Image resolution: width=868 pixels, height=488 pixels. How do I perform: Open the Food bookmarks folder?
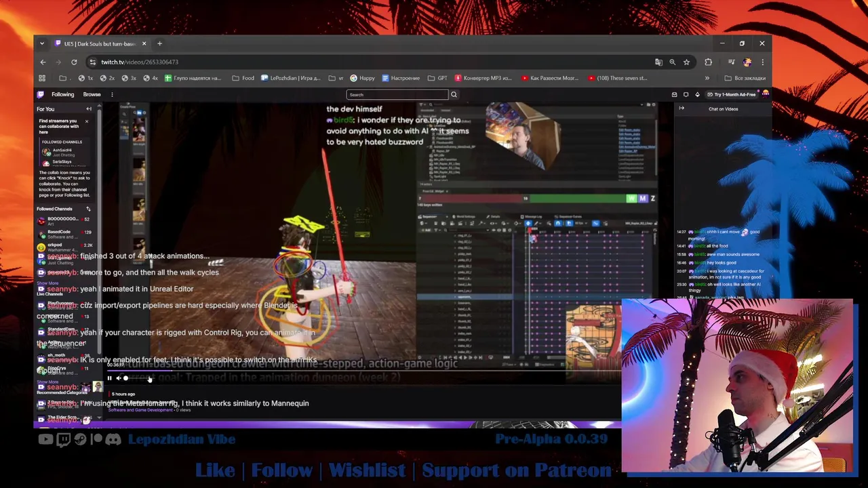coord(243,78)
